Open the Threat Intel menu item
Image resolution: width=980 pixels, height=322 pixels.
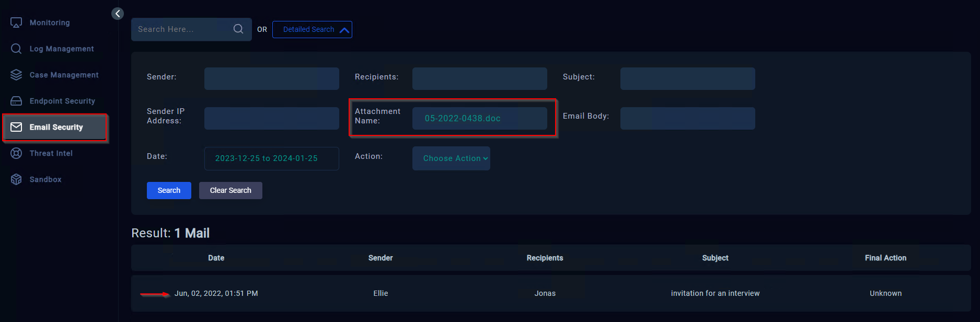coord(51,153)
